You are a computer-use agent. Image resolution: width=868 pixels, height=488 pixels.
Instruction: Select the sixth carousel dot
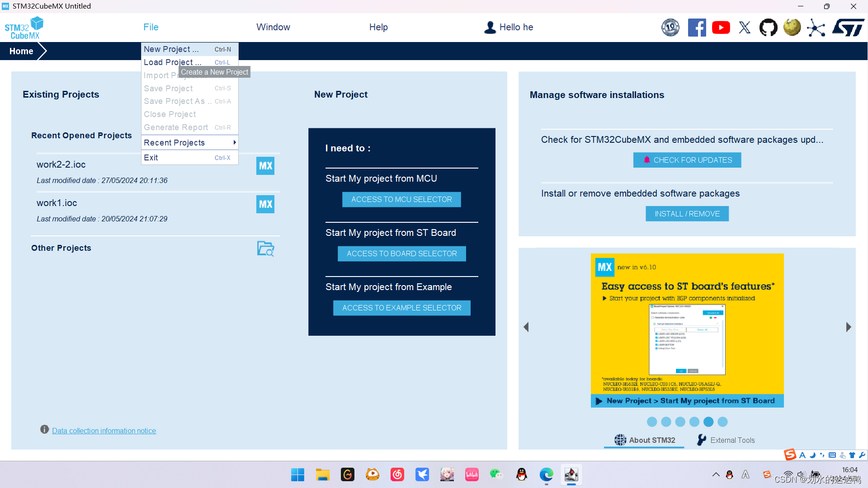[x=722, y=422]
